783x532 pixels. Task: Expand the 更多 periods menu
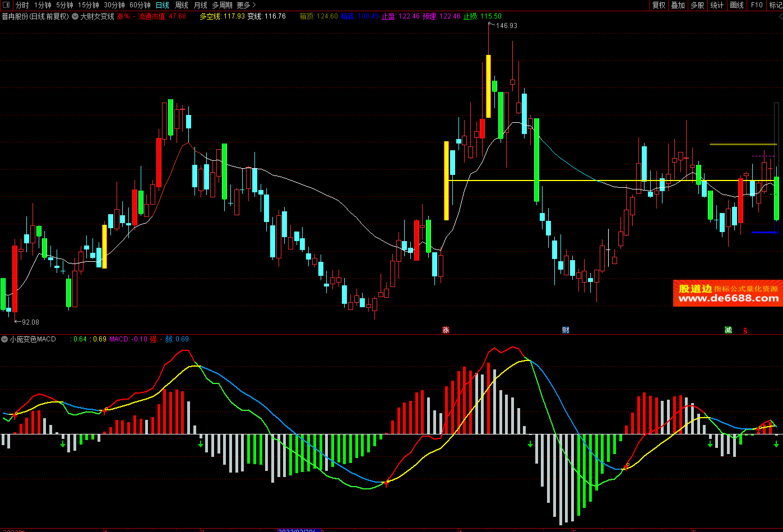click(246, 5)
